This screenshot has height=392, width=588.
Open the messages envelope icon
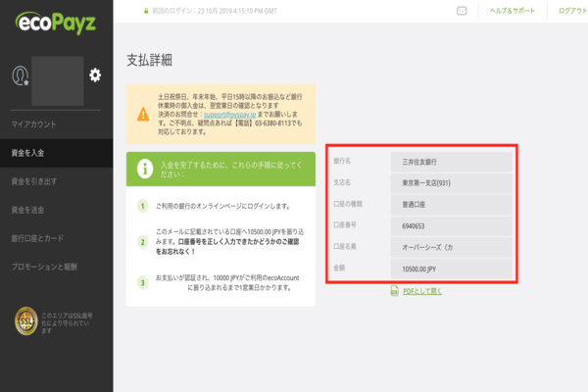[x=462, y=11]
